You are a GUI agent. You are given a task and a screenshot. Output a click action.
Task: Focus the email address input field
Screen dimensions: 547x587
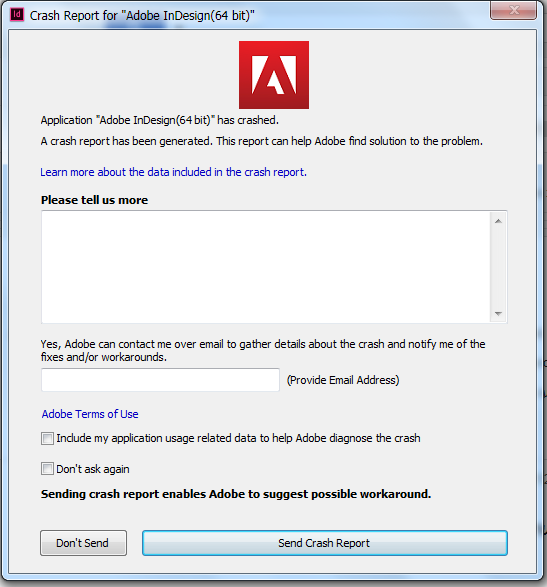point(160,380)
